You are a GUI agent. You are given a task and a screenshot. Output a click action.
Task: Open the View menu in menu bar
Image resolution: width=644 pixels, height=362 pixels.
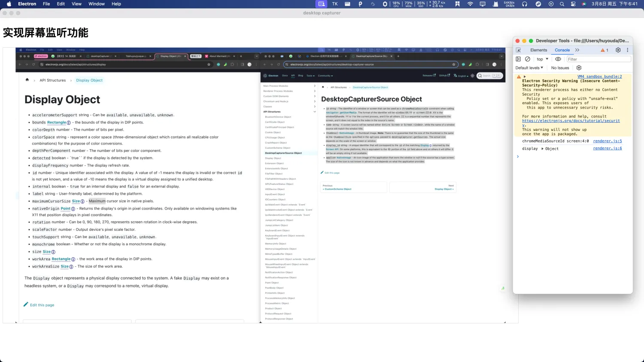tap(76, 4)
